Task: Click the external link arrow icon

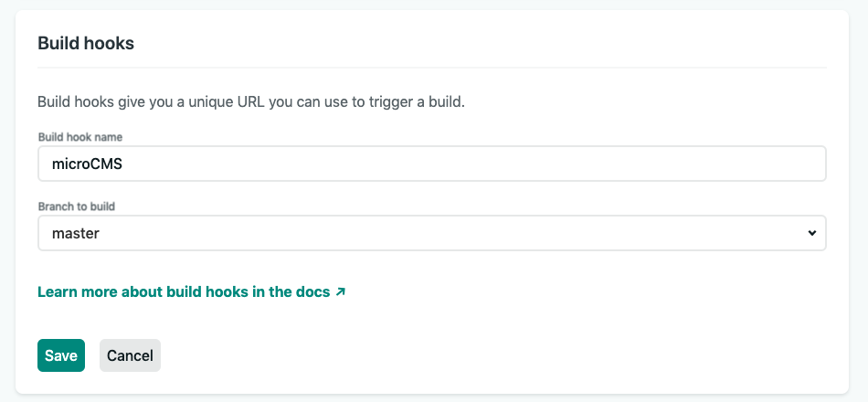Action: [341, 292]
